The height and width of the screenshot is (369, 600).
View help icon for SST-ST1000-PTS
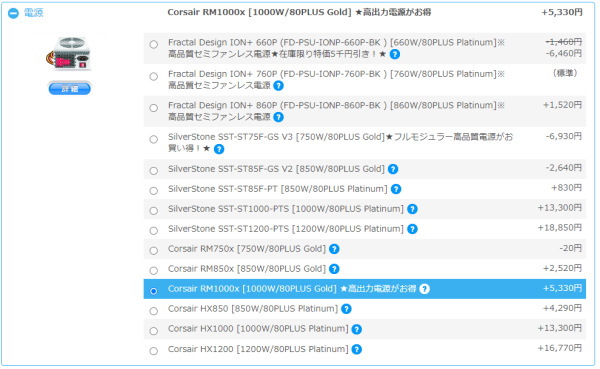click(412, 209)
